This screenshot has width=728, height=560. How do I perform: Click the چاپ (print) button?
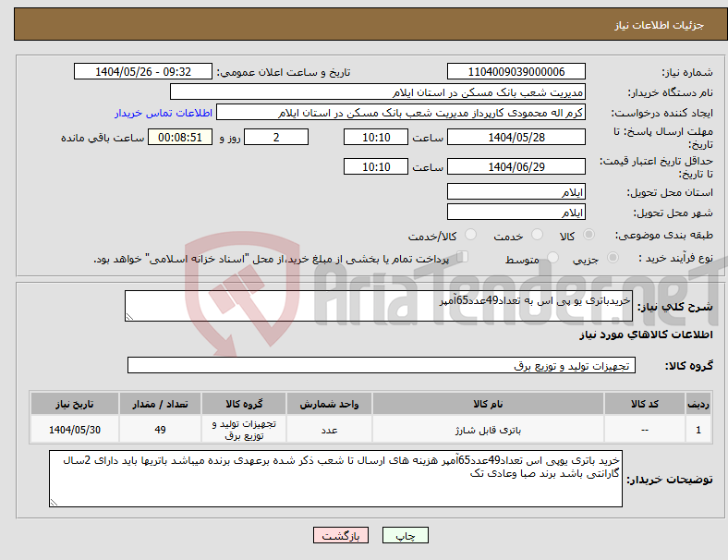click(x=405, y=535)
